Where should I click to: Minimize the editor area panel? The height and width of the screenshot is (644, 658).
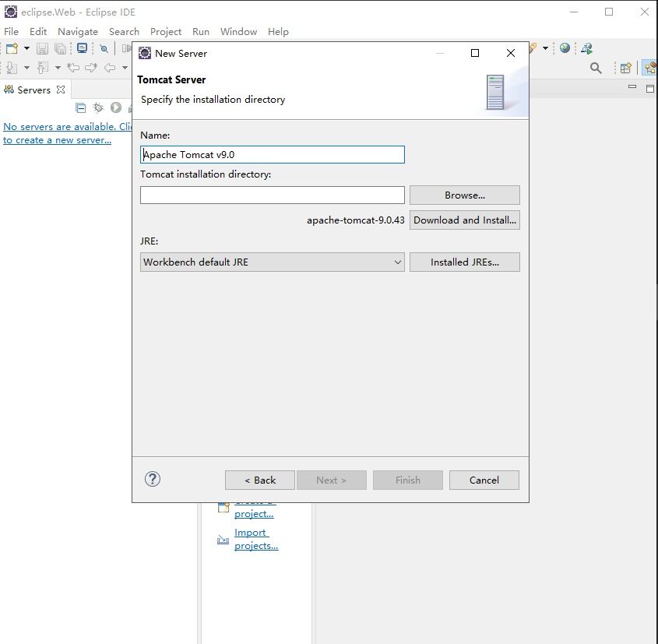pyautogui.click(x=632, y=86)
